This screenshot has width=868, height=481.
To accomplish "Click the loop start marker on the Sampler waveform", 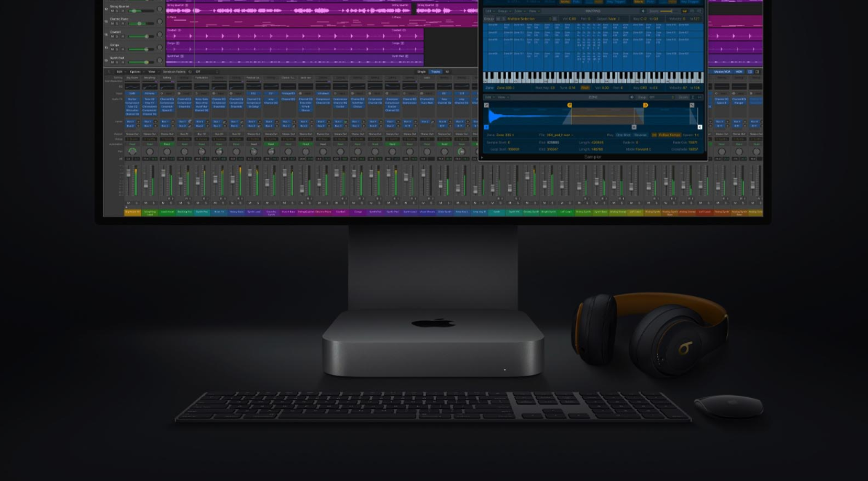I will [x=569, y=106].
